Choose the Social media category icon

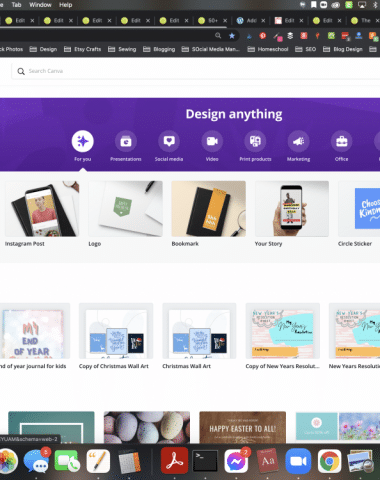[x=169, y=141]
